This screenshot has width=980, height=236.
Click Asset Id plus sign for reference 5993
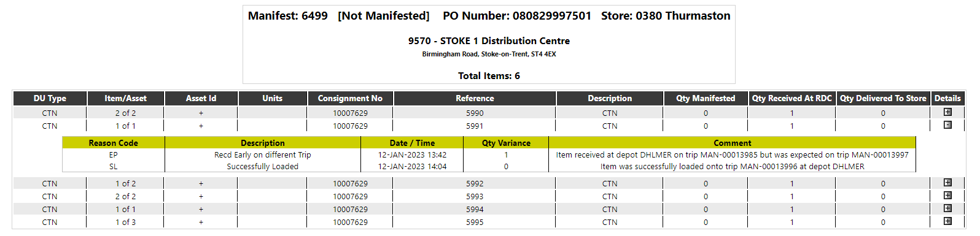[x=201, y=197]
